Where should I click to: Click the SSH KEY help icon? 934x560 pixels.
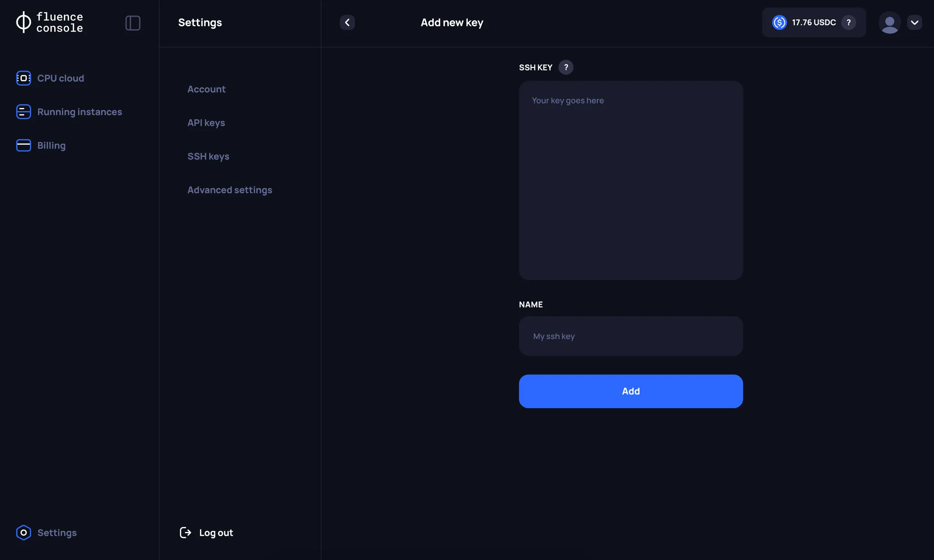coord(565,67)
